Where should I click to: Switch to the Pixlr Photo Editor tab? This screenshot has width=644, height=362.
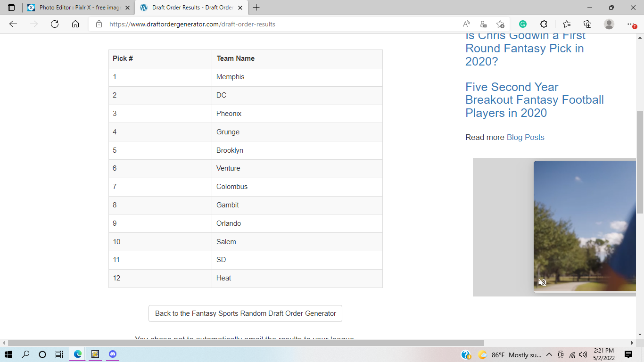point(75,8)
